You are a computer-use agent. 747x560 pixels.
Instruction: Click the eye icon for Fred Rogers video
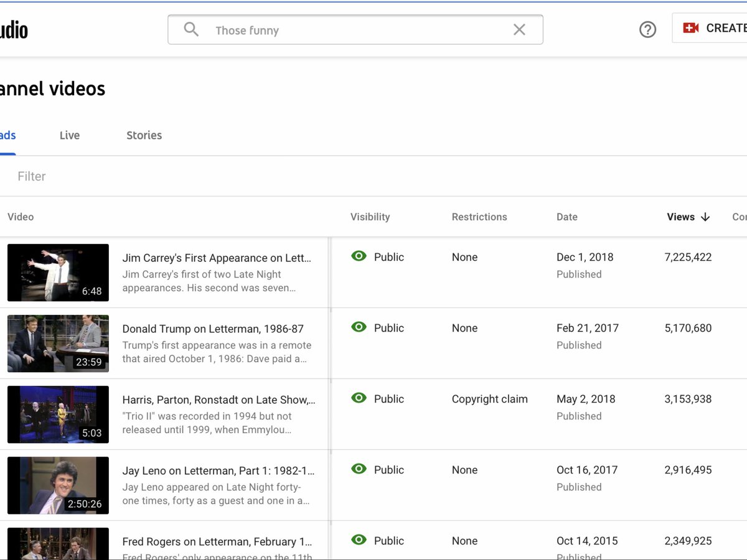(x=359, y=540)
